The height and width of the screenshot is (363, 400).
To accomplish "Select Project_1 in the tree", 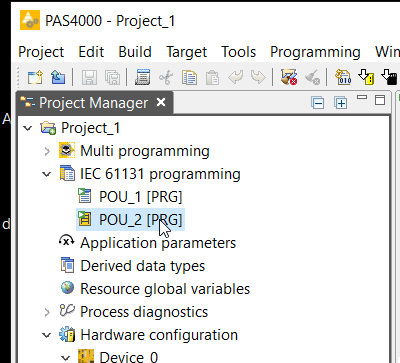I will [x=90, y=128].
